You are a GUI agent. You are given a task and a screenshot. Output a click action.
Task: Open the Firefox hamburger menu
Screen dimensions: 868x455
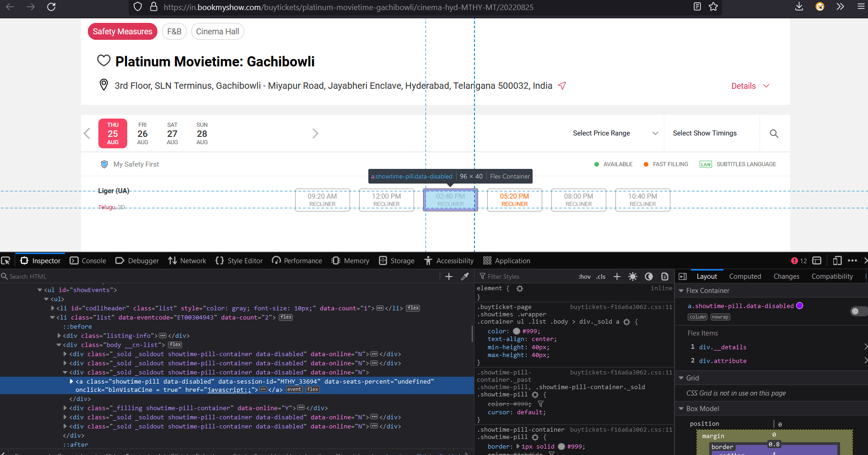(861, 7)
